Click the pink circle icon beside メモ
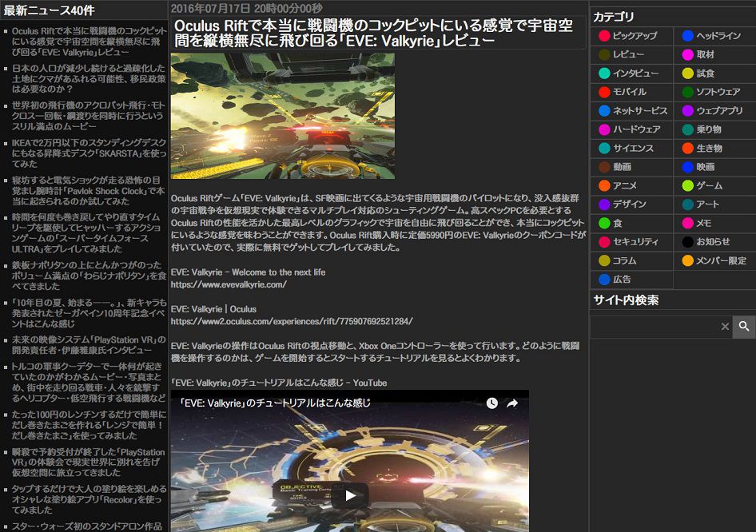The height and width of the screenshot is (532, 756). pyautogui.click(x=688, y=223)
